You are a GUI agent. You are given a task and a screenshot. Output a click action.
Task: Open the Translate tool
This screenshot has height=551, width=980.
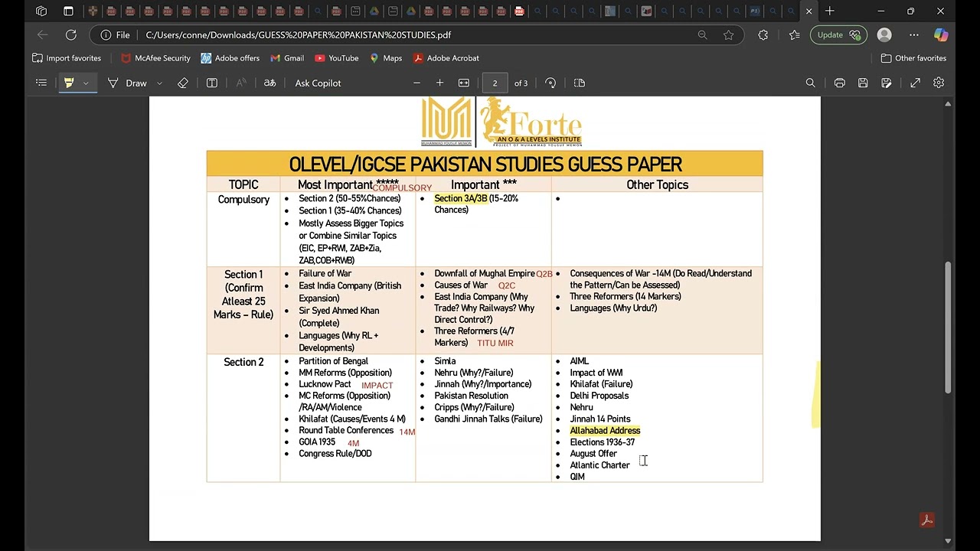click(x=269, y=83)
